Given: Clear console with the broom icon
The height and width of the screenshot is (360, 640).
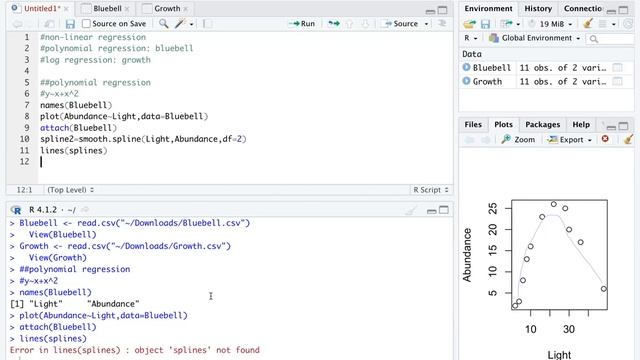Looking at the screenshot, I should pyautogui.click(x=411, y=211).
